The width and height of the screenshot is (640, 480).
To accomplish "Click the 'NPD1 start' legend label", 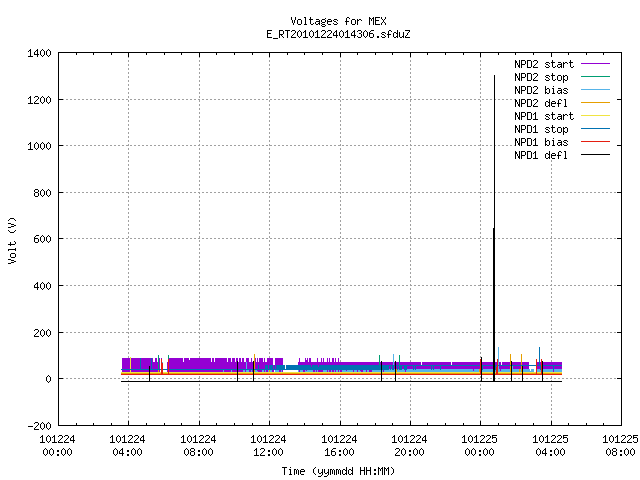I will click(x=544, y=116).
